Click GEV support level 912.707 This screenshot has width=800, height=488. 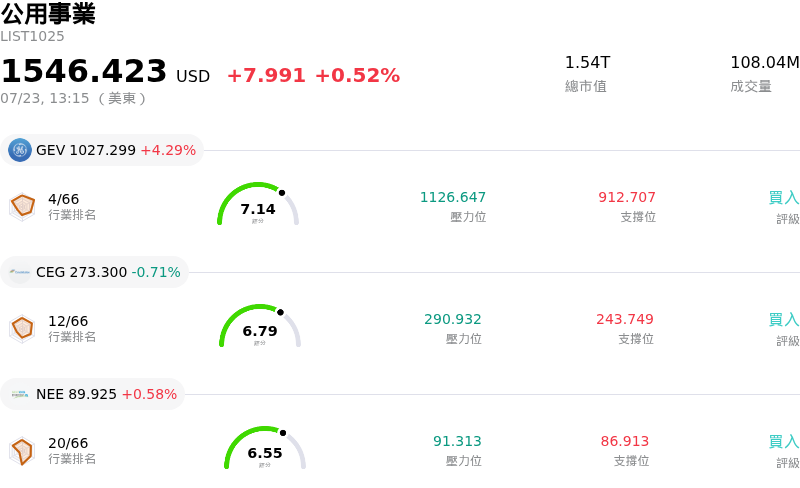[627, 197]
